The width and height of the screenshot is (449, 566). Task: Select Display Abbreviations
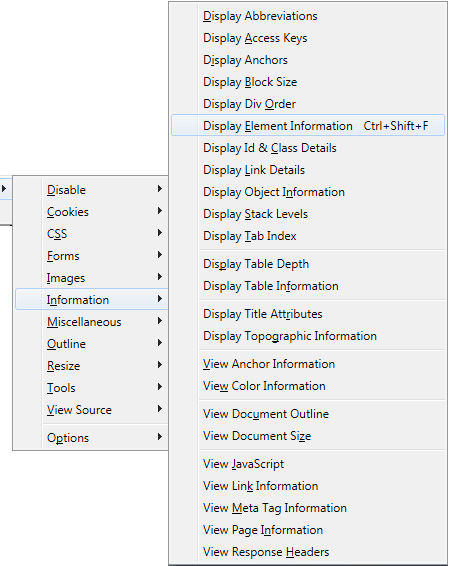coord(308,16)
